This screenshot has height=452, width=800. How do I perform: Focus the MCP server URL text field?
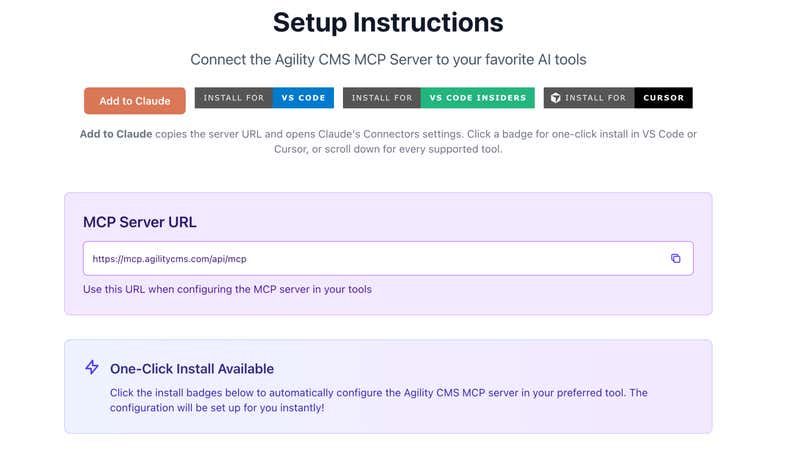pyautogui.click(x=388, y=259)
